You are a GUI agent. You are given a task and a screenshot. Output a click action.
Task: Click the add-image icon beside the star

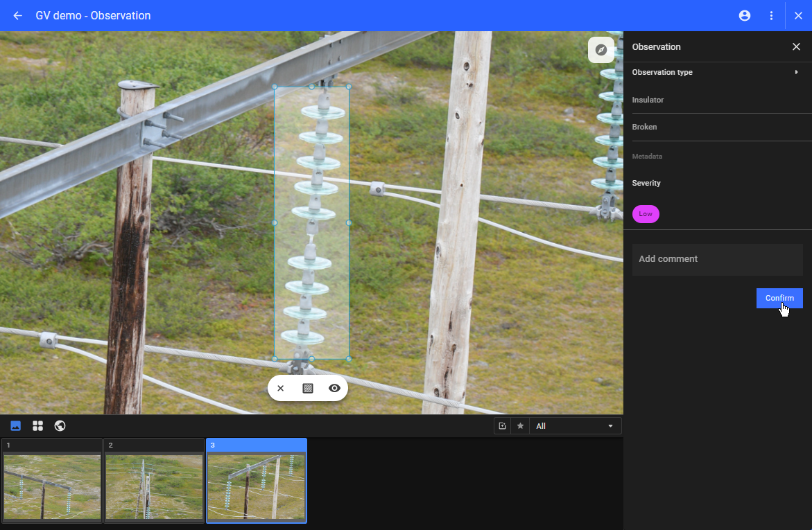point(502,426)
